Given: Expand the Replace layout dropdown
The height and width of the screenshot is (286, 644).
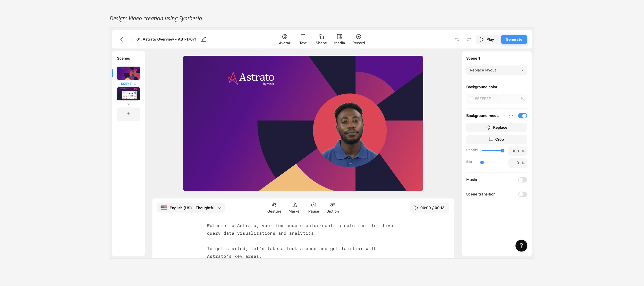Looking at the screenshot, I should [x=496, y=70].
